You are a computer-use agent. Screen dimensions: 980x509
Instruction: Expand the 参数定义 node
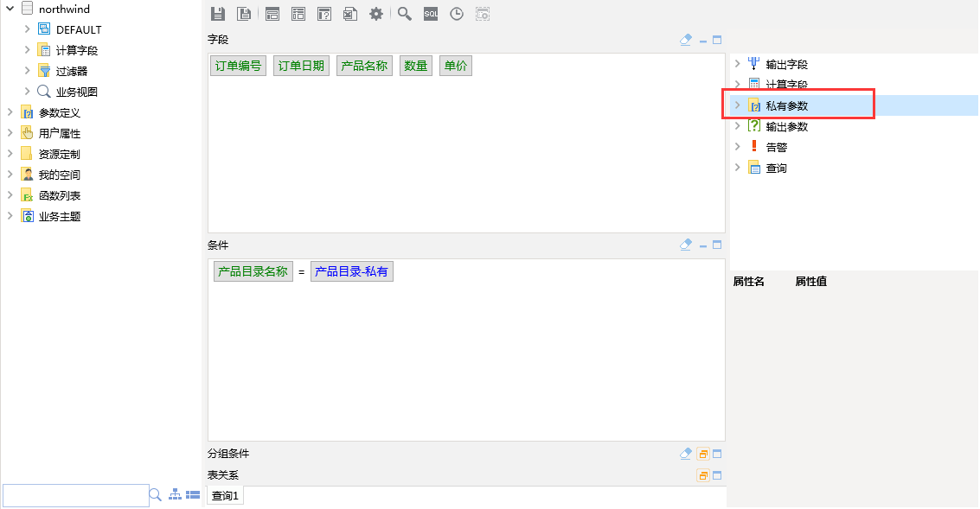10,112
